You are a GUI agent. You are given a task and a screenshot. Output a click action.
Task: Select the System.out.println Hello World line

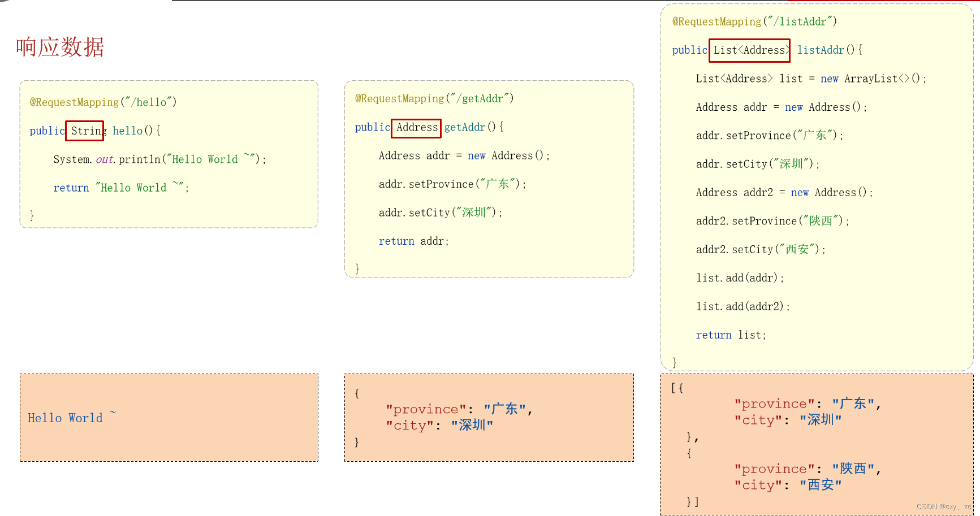[159, 159]
